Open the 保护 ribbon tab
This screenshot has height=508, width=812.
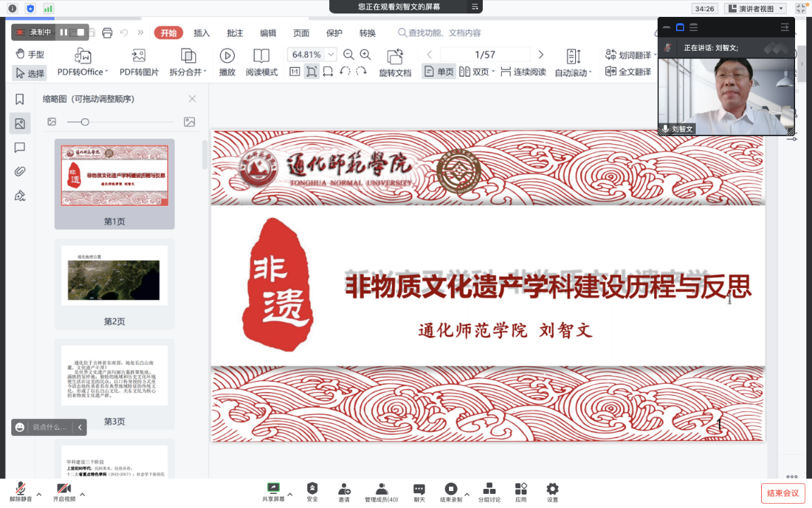coord(334,32)
